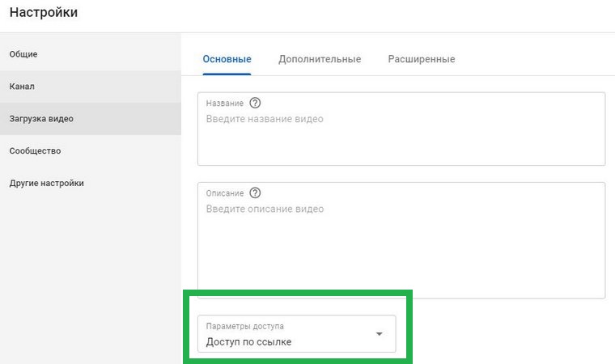Click help icon next to Название

pyautogui.click(x=256, y=103)
